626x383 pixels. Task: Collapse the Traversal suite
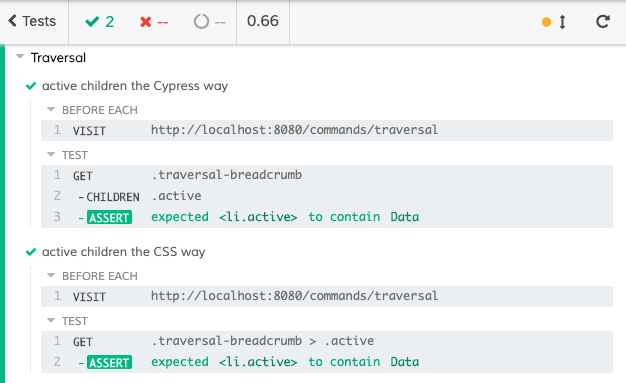pos(20,57)
